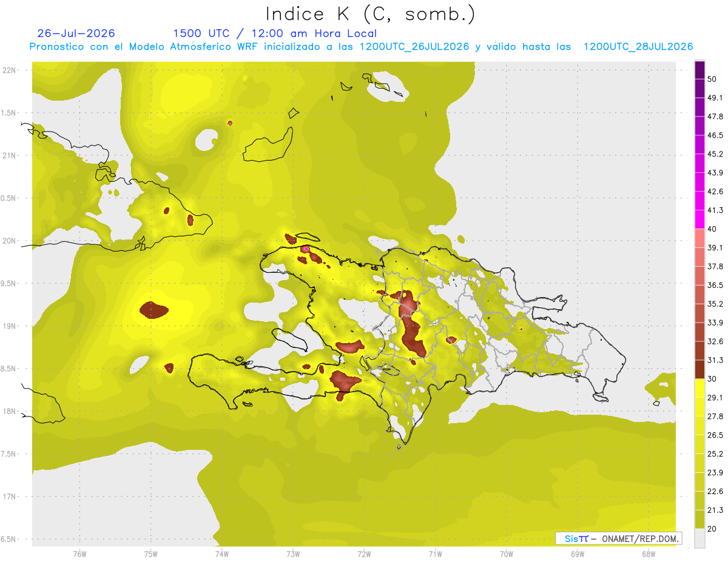Click the legend value '31.3'
The width and height of the screenshot is (728, 562).
click(x=715, y=360)
